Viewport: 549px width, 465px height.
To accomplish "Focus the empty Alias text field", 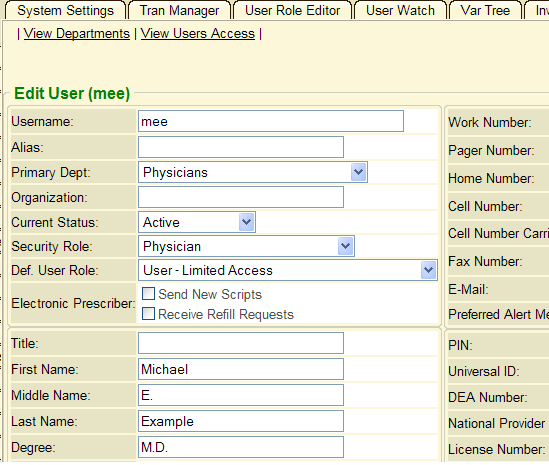I will [241, 147].
